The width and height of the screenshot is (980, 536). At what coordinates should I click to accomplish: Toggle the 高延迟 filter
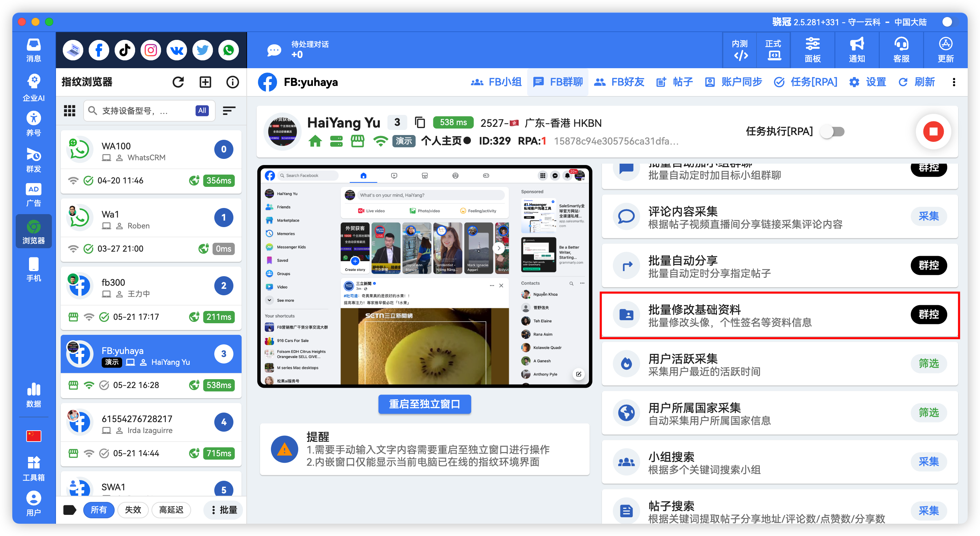tap(171, 510)
